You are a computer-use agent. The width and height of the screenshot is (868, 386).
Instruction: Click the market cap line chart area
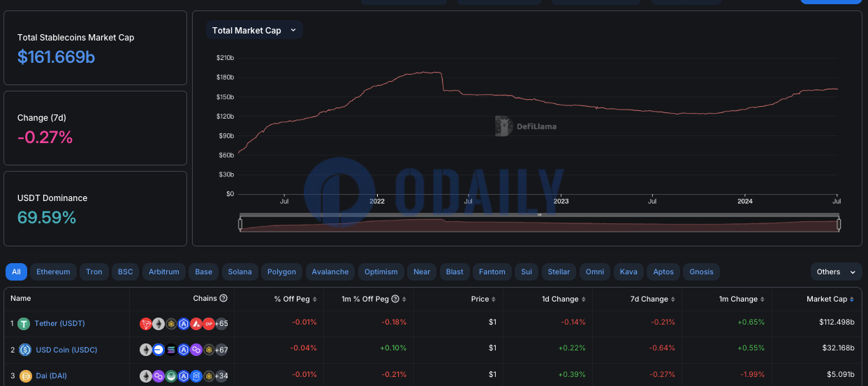538,124
